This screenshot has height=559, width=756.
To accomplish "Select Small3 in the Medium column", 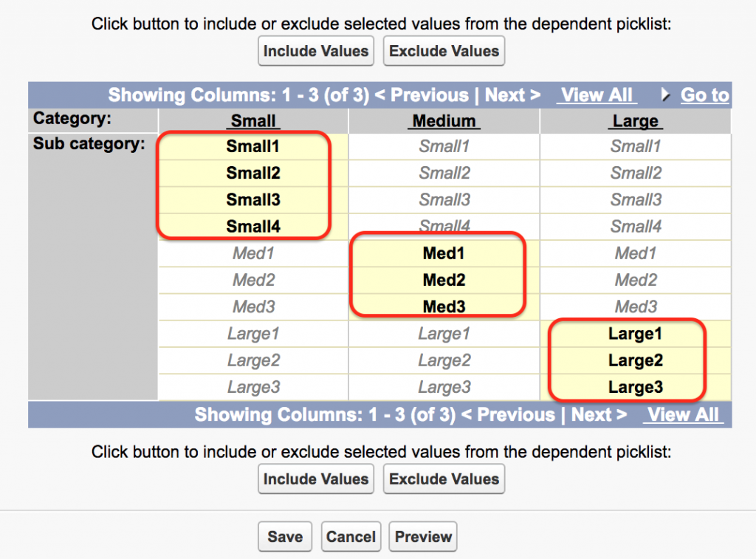I will [444, 199].
